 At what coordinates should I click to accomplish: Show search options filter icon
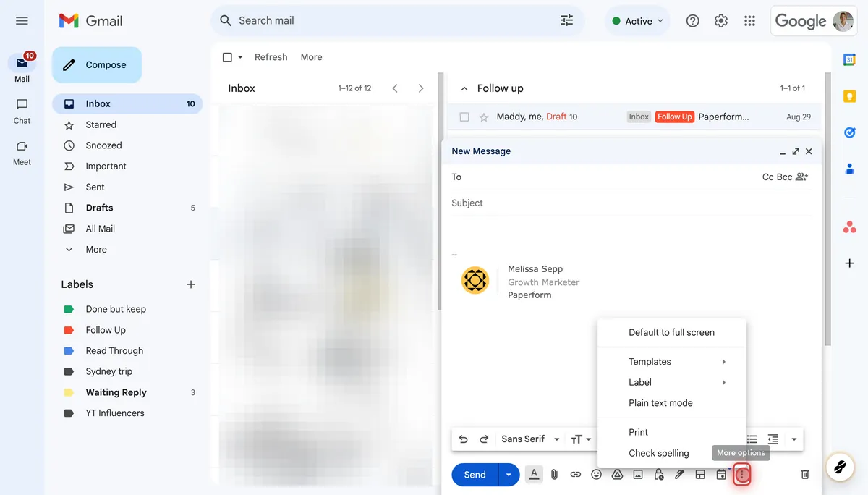click(566, 21)
